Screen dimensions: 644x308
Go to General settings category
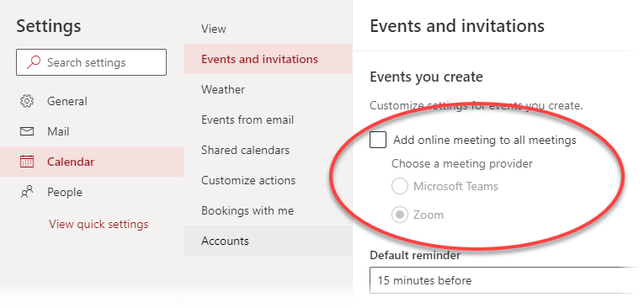point(92,101)
